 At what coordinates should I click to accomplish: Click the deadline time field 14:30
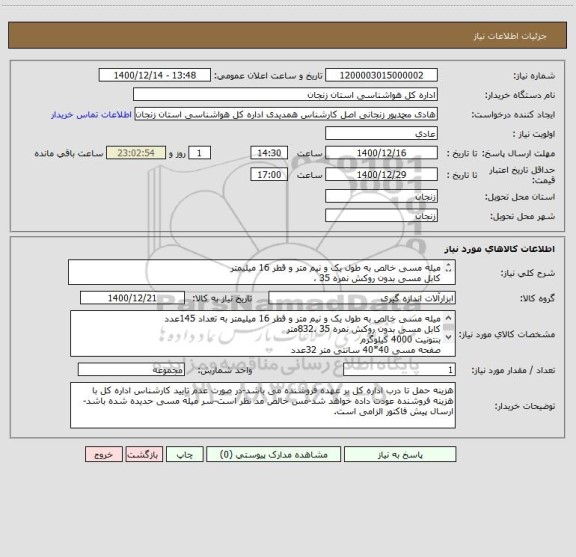269,153
